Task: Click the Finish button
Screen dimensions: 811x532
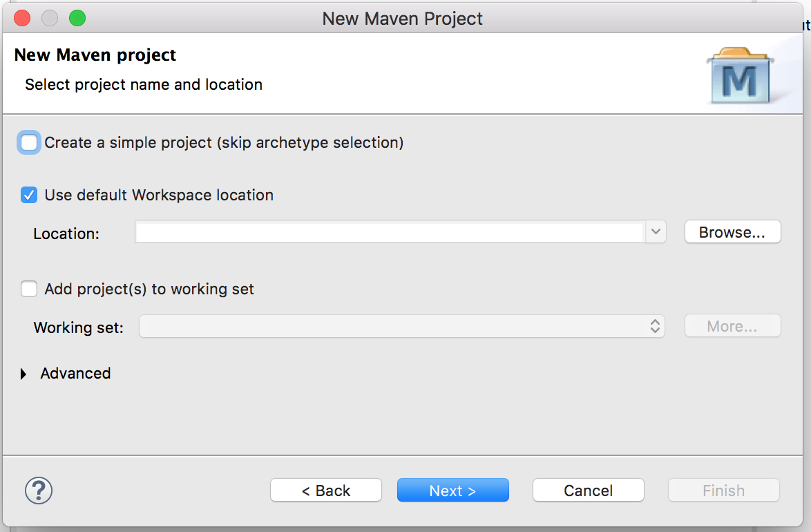Action: click(723, 490)
